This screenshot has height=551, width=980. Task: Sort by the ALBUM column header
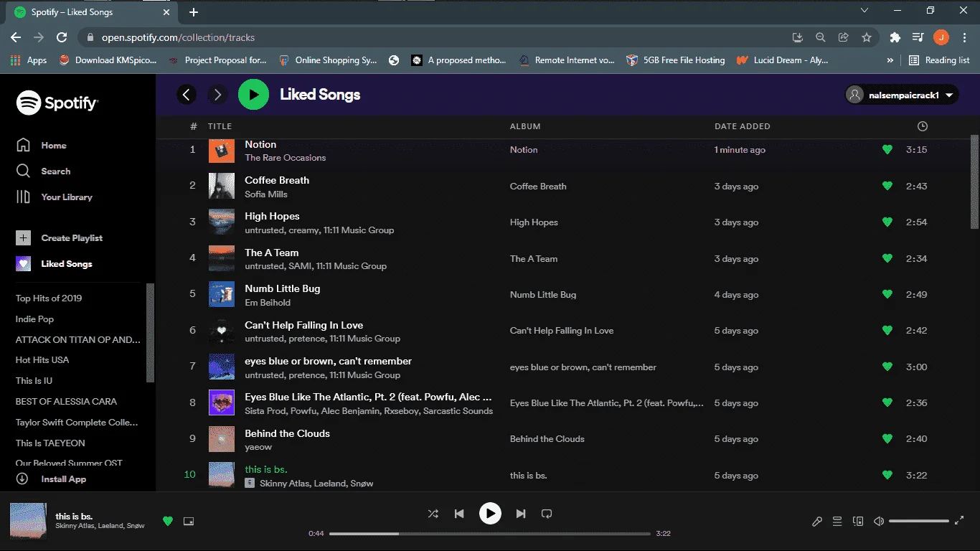tap(525, 126)
